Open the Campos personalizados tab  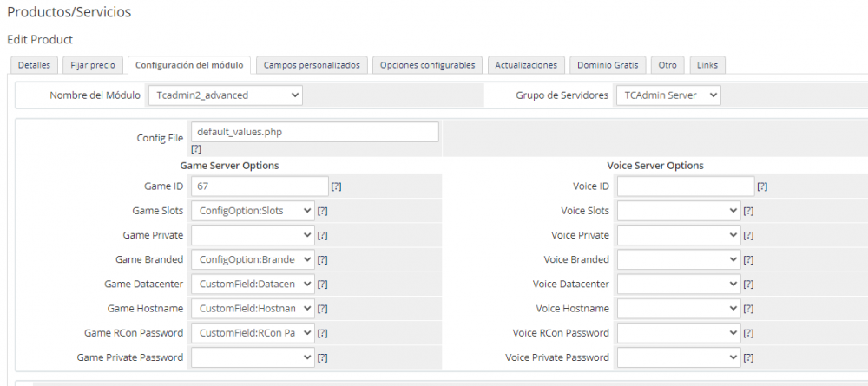(x=312, y=65)
